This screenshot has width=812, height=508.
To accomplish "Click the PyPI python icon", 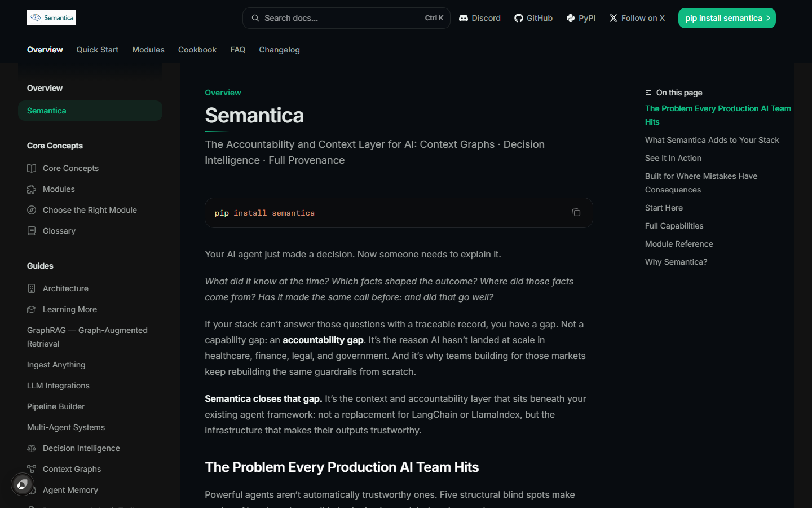I will point(571,18).
